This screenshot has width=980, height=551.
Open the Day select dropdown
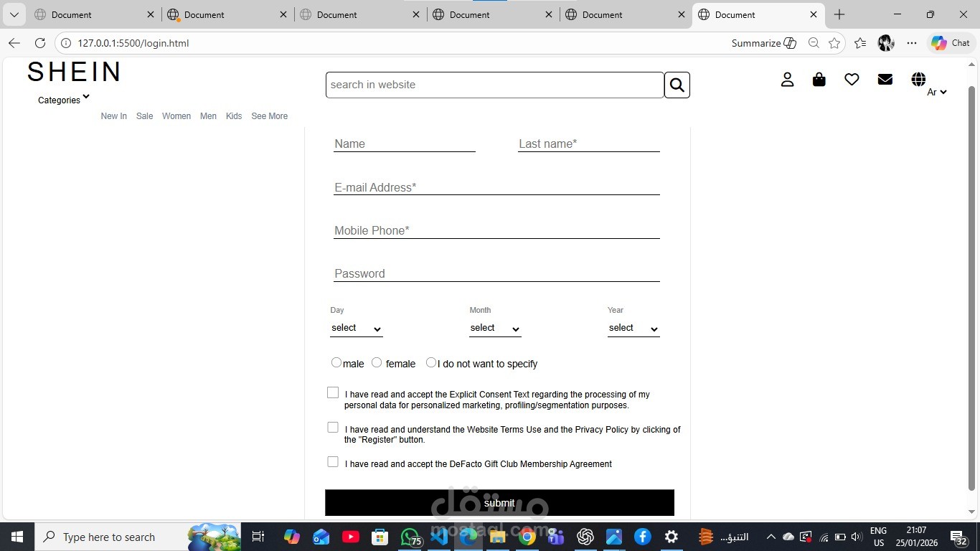click(357, 328)
